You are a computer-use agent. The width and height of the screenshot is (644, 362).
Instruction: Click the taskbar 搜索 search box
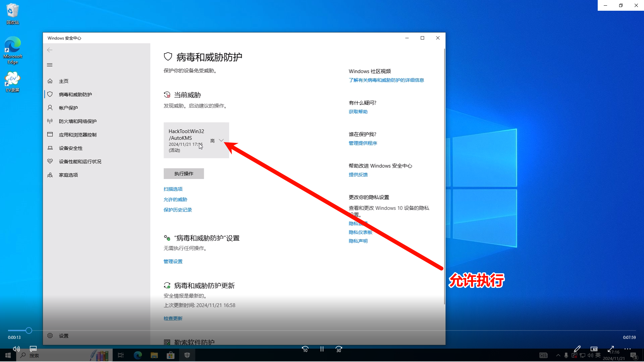pos(64,355)
